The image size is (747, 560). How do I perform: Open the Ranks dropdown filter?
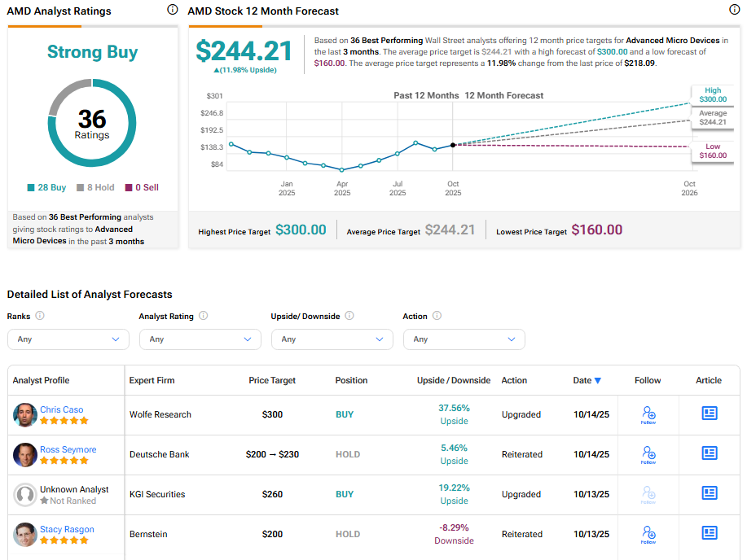(x=68, y=339)
